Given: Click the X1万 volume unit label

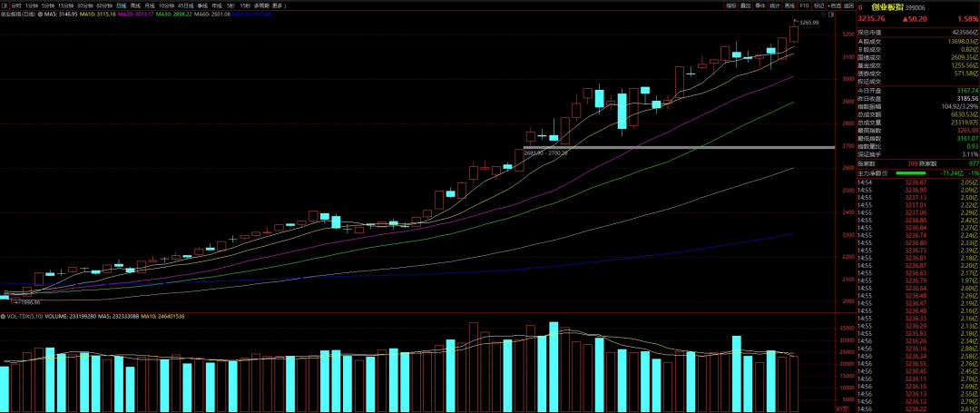Looking at the screenshot, I should 842,408.
